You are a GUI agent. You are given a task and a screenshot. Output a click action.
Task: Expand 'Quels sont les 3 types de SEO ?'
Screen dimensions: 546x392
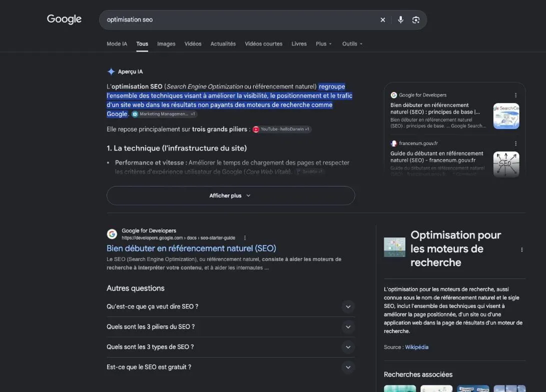(231, 347)
